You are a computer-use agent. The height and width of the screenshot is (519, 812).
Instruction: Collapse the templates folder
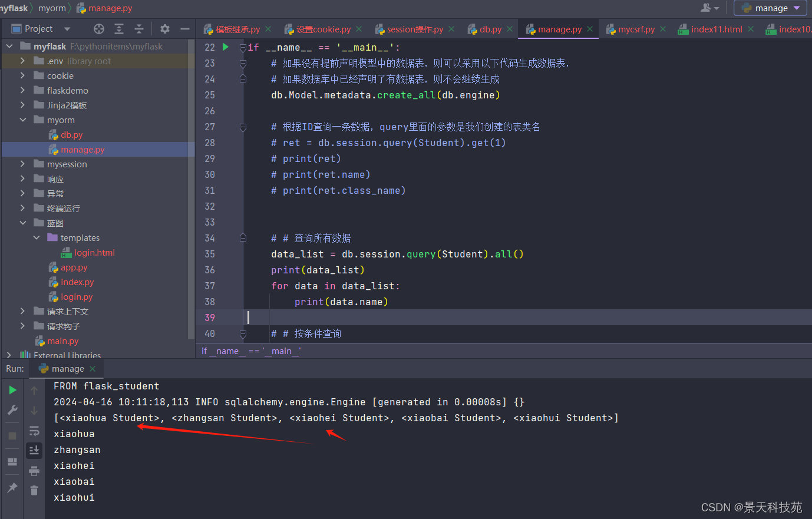[37, 237]
